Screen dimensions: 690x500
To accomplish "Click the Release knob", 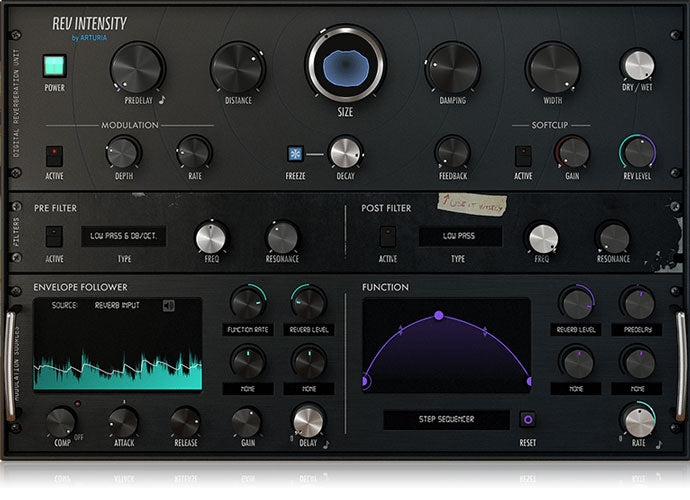I will [186, 423].
